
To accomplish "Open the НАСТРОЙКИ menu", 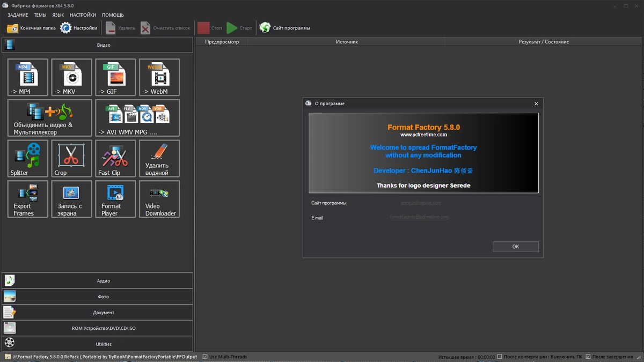I will [83, 15].
